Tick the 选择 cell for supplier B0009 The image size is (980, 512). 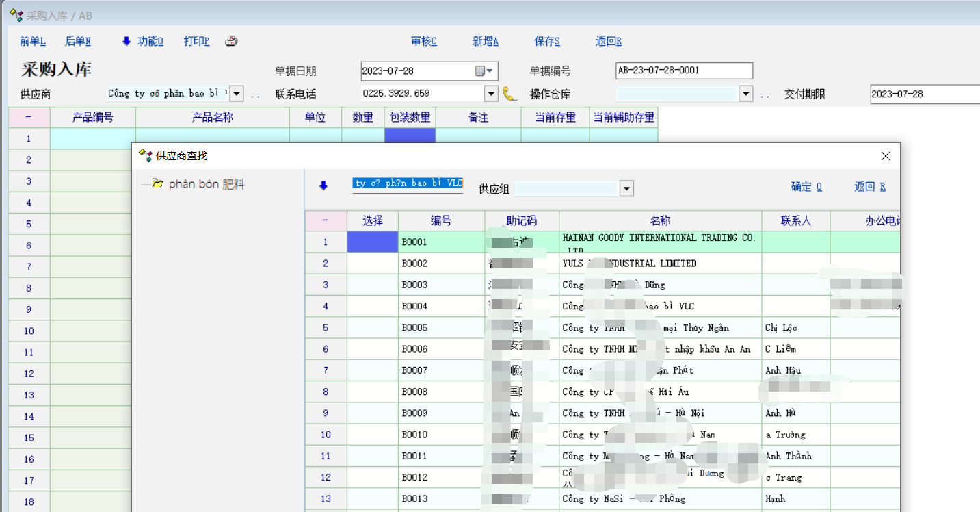(372, 413)
